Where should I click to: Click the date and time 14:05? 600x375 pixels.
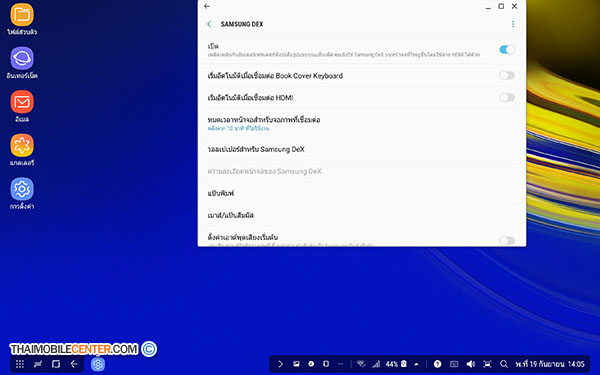pyautogui.click(x=550, y=364)
